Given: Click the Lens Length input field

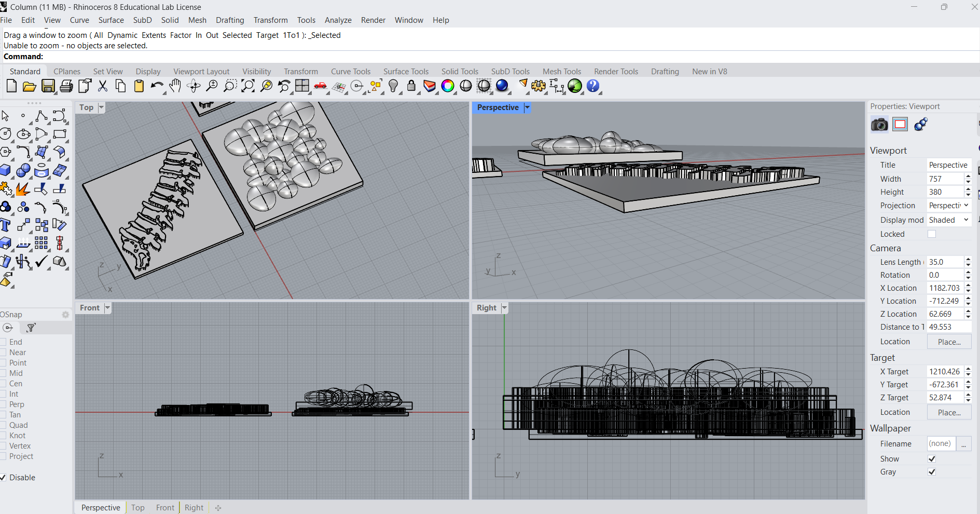Looking at the screenshot, I should coord(945,262).
